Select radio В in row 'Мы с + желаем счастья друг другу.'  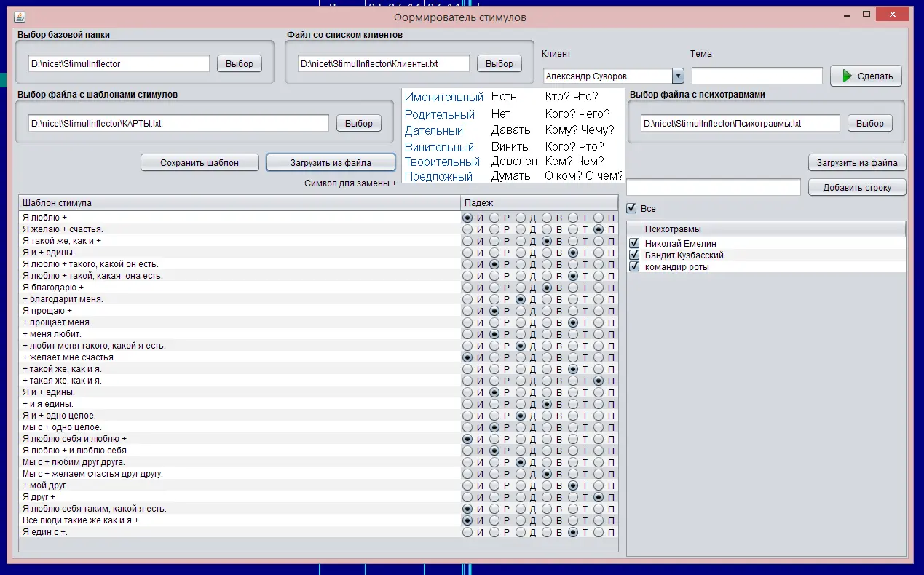(546, 473)
